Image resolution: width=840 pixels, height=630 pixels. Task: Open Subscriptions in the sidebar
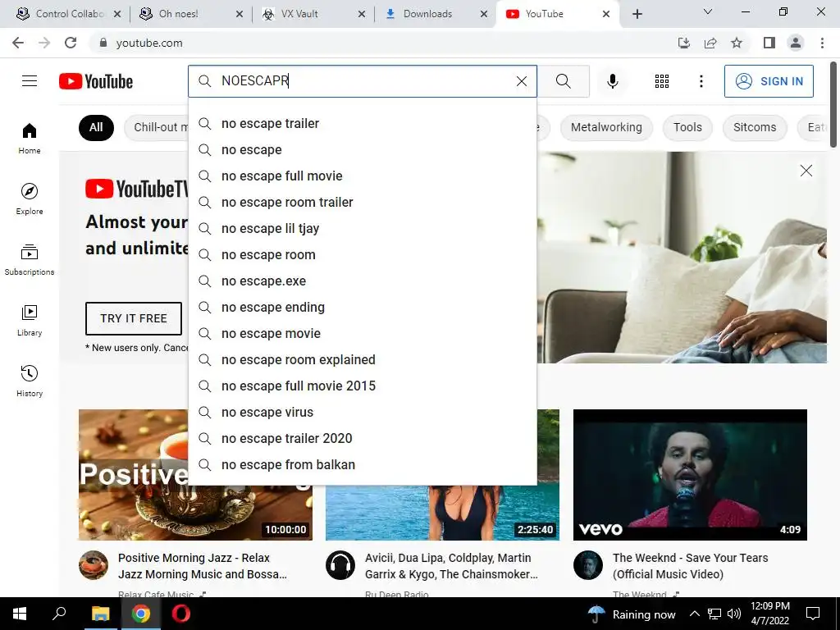(30, 260)
